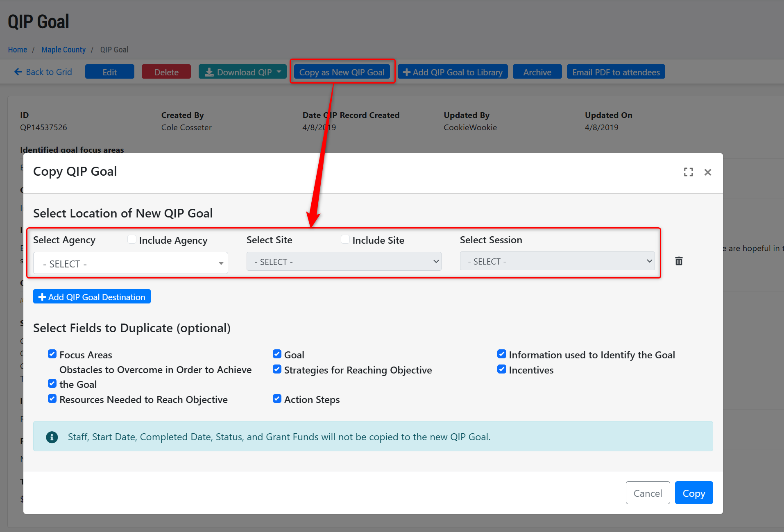Open the Select Session dropdown
This screenshot has height=532, width=784.
557,261
